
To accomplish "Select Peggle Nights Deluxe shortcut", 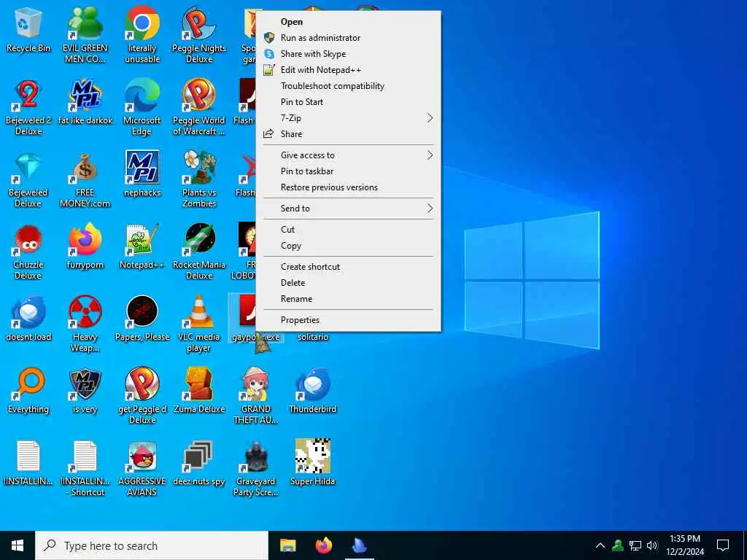I will 199,35.
